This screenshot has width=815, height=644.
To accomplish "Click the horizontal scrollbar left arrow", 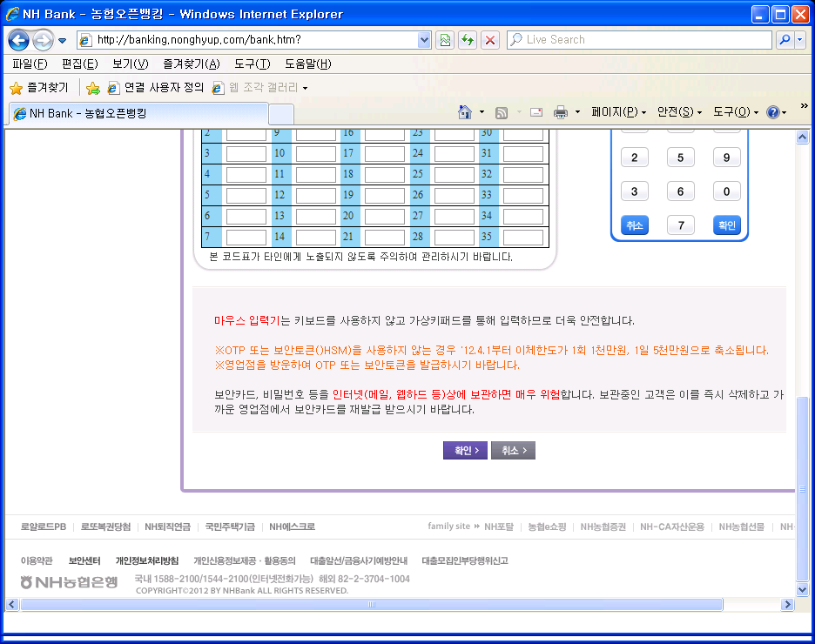I will point(12,605).
